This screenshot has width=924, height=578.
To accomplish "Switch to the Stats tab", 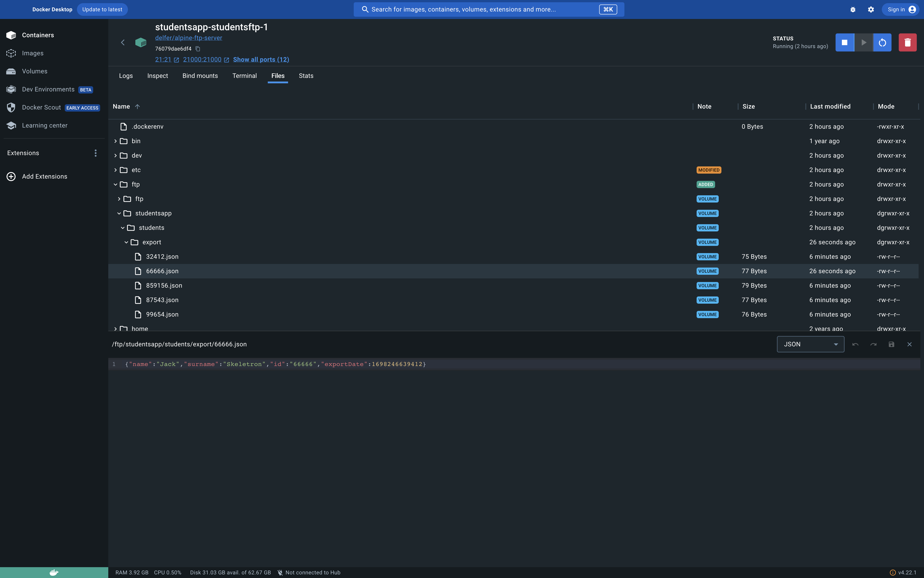I will pos(306,76).
